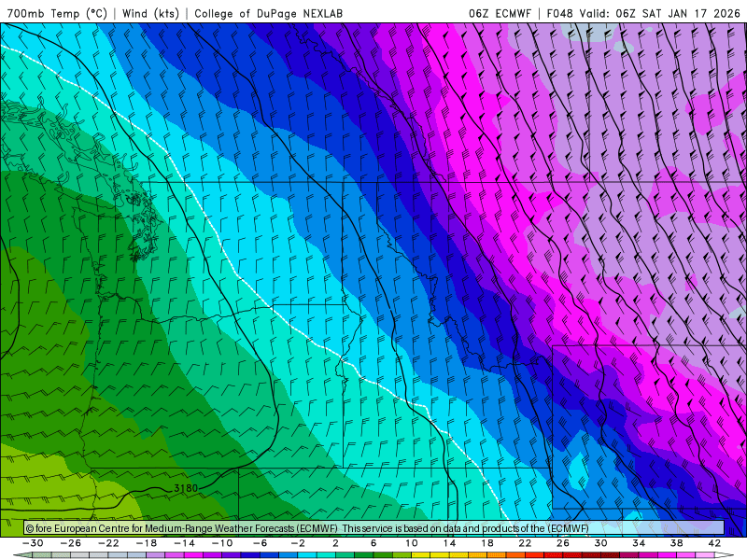Screen dimensions: 747x560
Task: Click the 2 color scale label
Action: click(335, 543)
